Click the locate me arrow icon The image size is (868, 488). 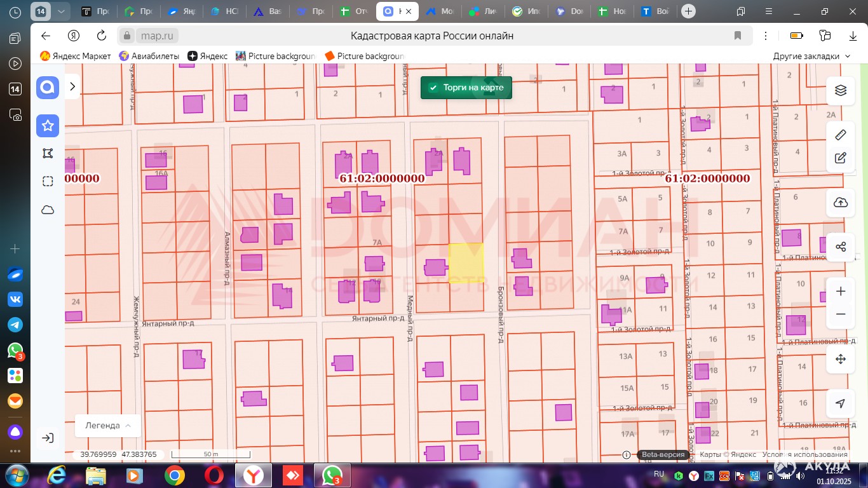pos(841,403)
